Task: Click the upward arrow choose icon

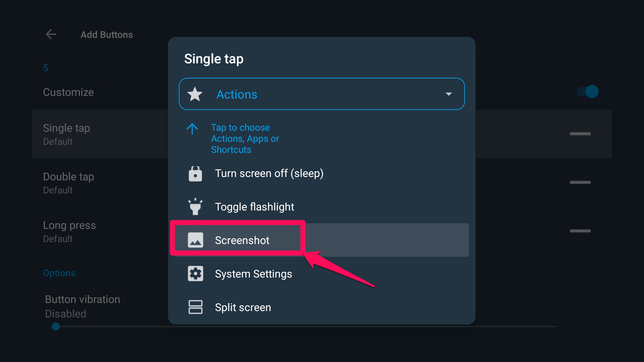Action: [192, 129]
